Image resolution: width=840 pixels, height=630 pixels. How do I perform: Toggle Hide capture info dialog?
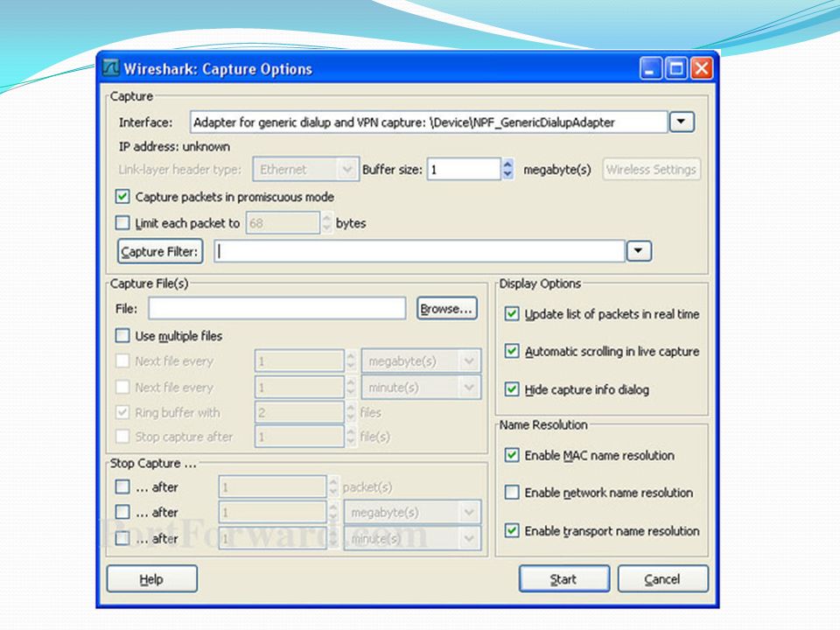(512, 388)
